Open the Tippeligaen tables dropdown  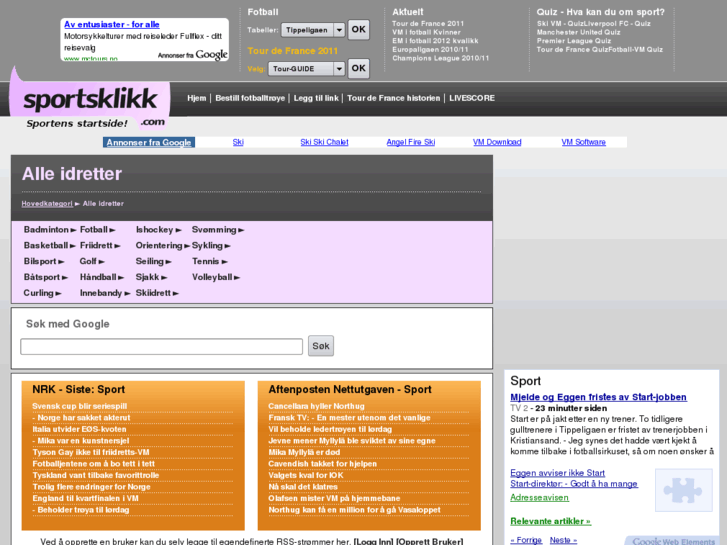point(313,30)
